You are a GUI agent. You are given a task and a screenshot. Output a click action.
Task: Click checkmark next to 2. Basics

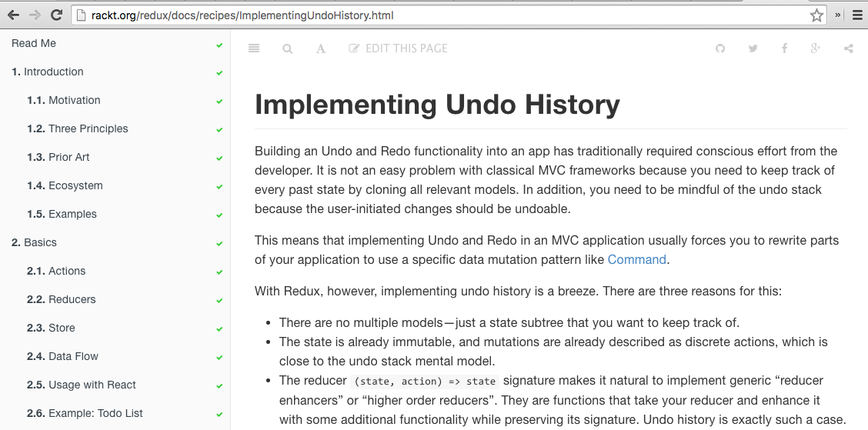coord(220,244)
